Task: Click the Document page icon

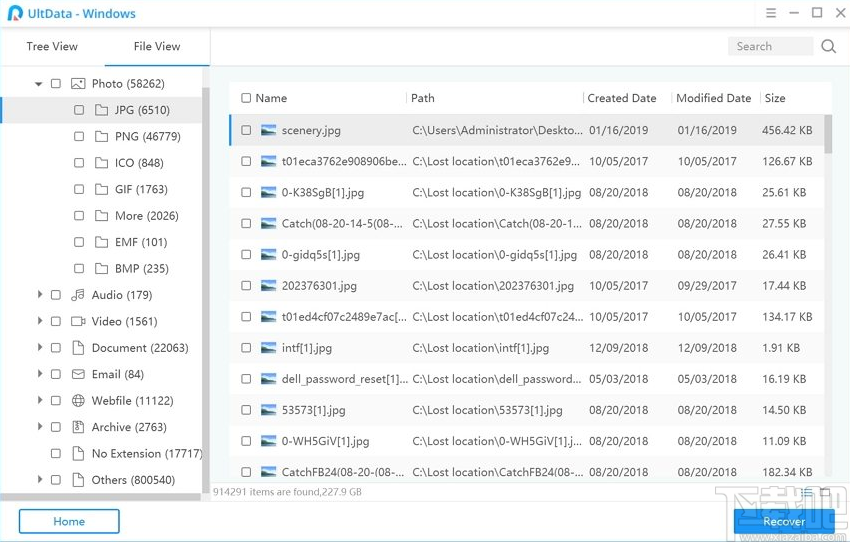Action: tap(78, 347)
